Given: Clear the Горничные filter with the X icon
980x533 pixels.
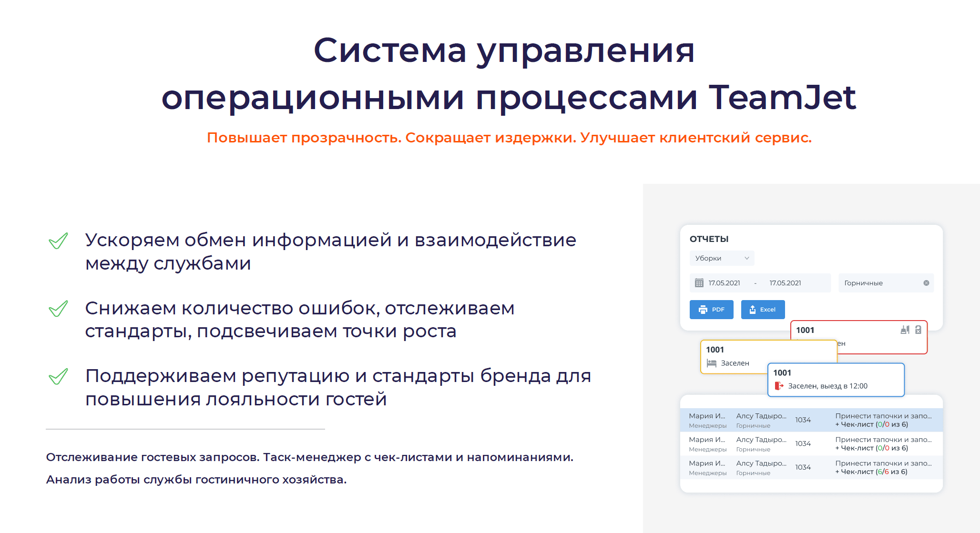Looking at the screenshot, I should (926, 283).
